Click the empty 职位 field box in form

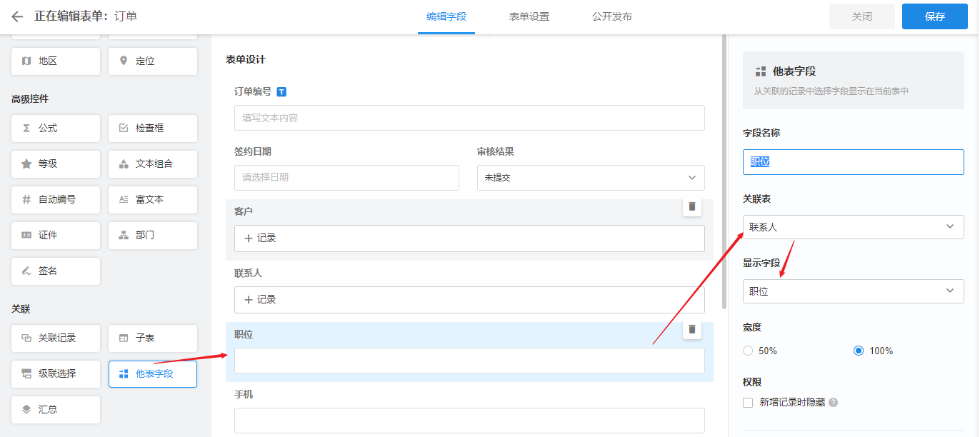[x=469, y=361]
